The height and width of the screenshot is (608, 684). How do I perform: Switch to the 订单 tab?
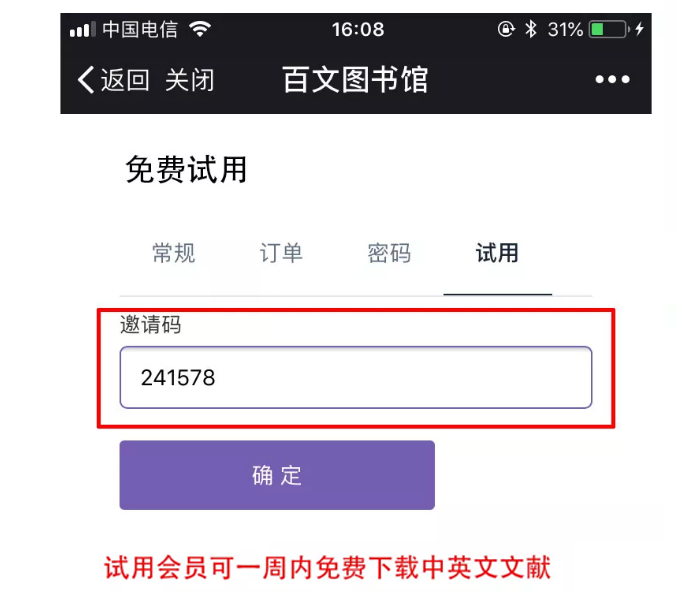(281, 253)
